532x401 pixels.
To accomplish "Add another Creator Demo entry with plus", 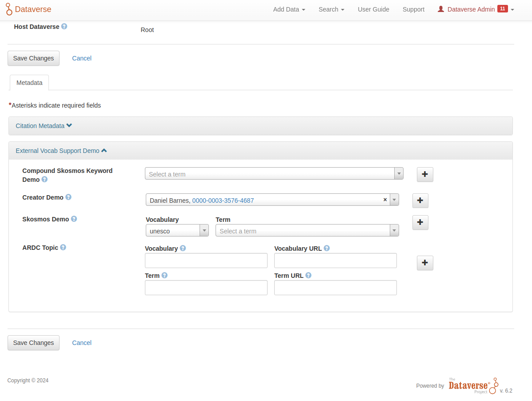I will [420, 201].
